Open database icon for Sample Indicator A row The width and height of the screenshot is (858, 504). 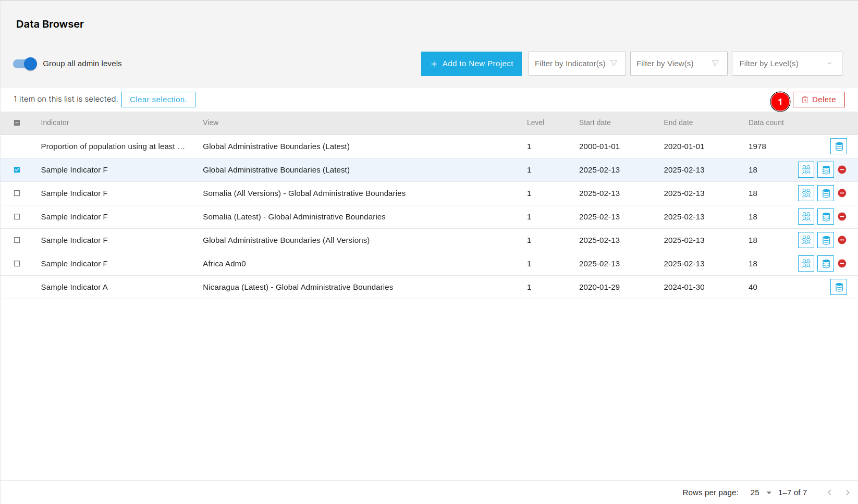[x=839, y=287]
